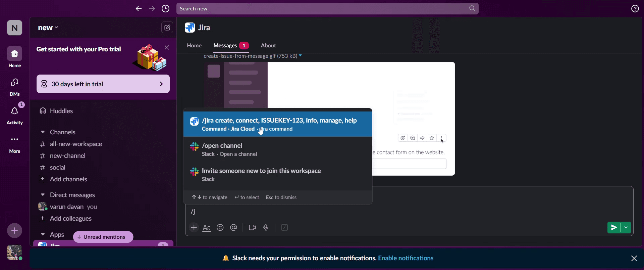
Task: Jump to Unread mentions
Action: click(103, 237)
